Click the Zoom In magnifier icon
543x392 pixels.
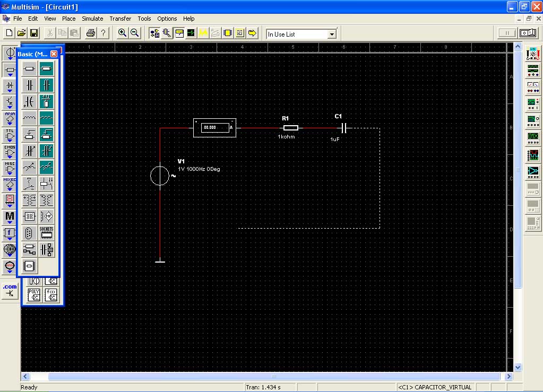pyautogui.click(x=122, y=33)
